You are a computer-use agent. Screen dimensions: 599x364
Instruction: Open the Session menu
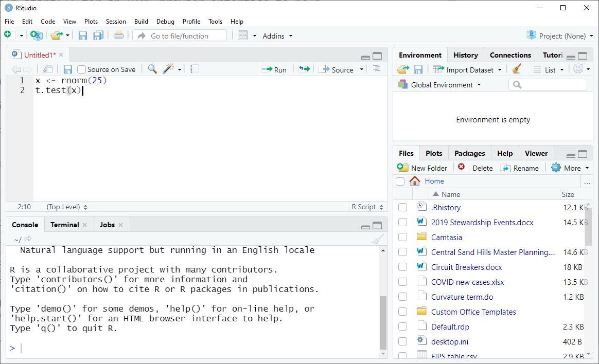click(116, 21)
